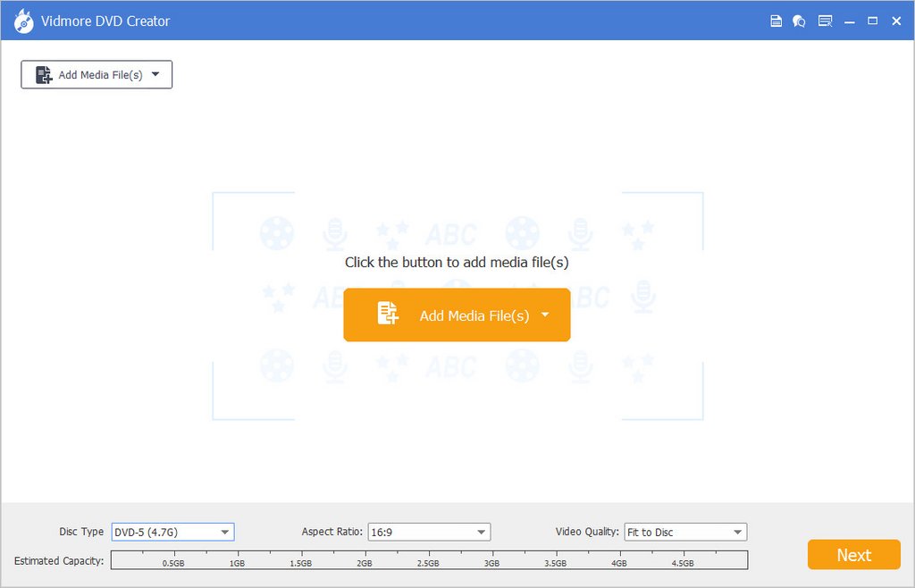Click 'Click the button to add media file(s)' text

coord(457,263)
